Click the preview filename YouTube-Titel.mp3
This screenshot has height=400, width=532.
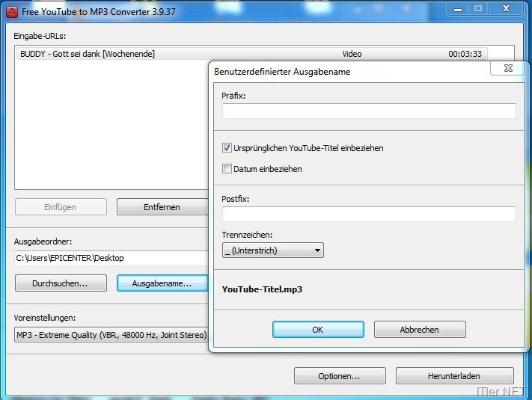pos(262,289)
